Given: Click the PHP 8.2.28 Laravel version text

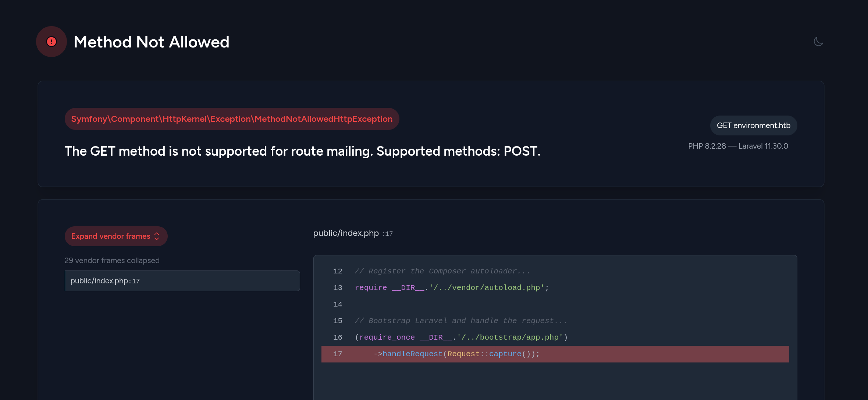Looking at the screenshot, I should tap(738, 146).
